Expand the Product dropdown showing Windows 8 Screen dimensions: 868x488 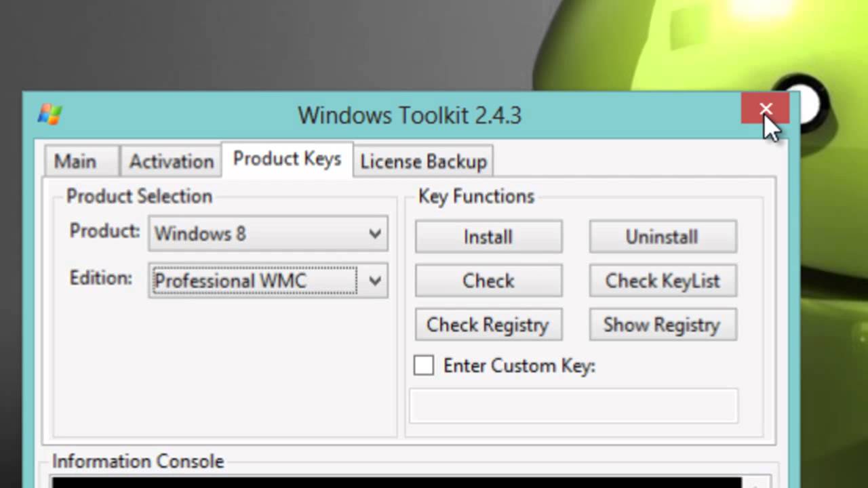pyautogui.click(x=268, y=234)
